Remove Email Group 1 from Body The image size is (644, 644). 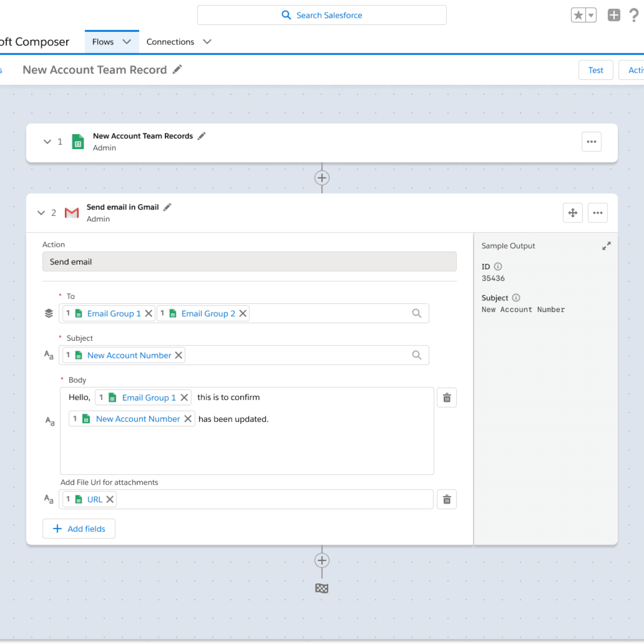click(184, 397)
